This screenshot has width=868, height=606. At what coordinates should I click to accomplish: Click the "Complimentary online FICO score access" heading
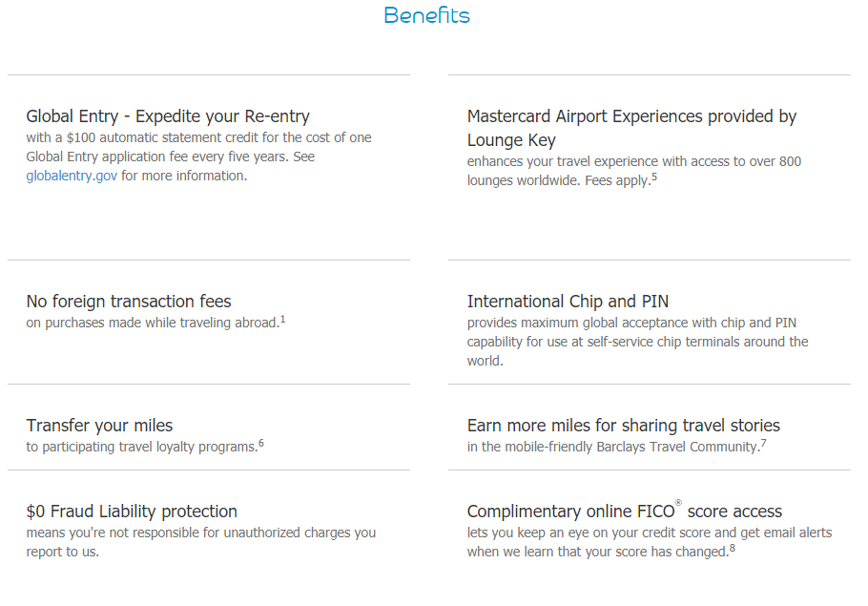pos(624,512)
